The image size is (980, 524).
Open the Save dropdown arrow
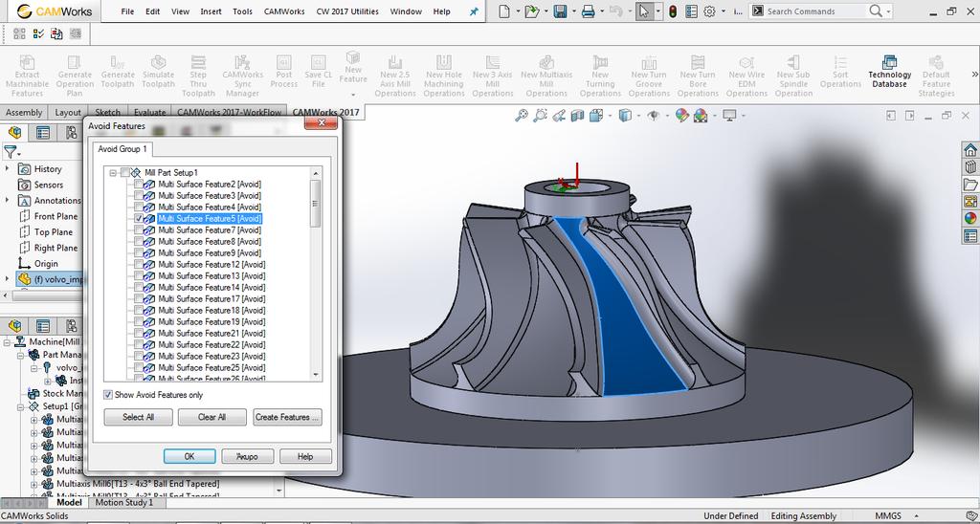pyautogui.click(x=574, y=11)
